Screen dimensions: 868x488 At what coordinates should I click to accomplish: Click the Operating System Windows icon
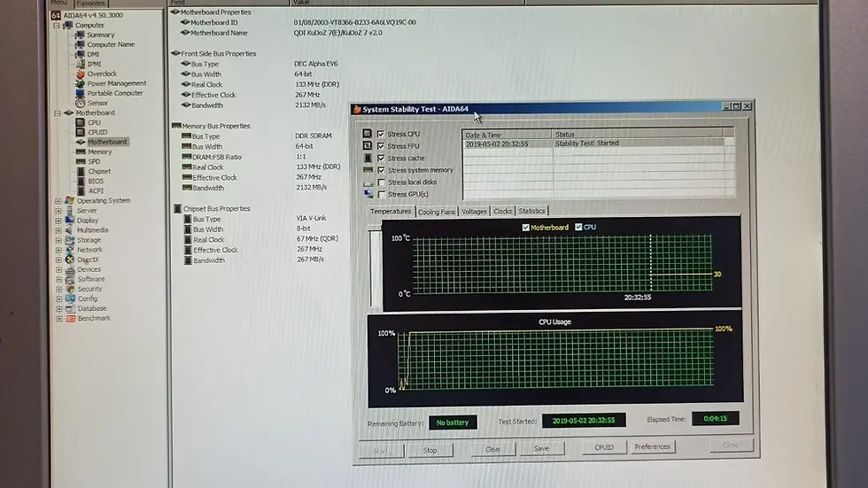(x=69, y=200)
